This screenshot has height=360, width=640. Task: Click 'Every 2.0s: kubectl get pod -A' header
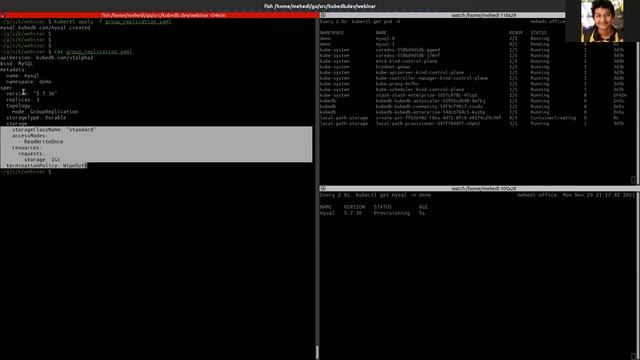click(360, 21)
